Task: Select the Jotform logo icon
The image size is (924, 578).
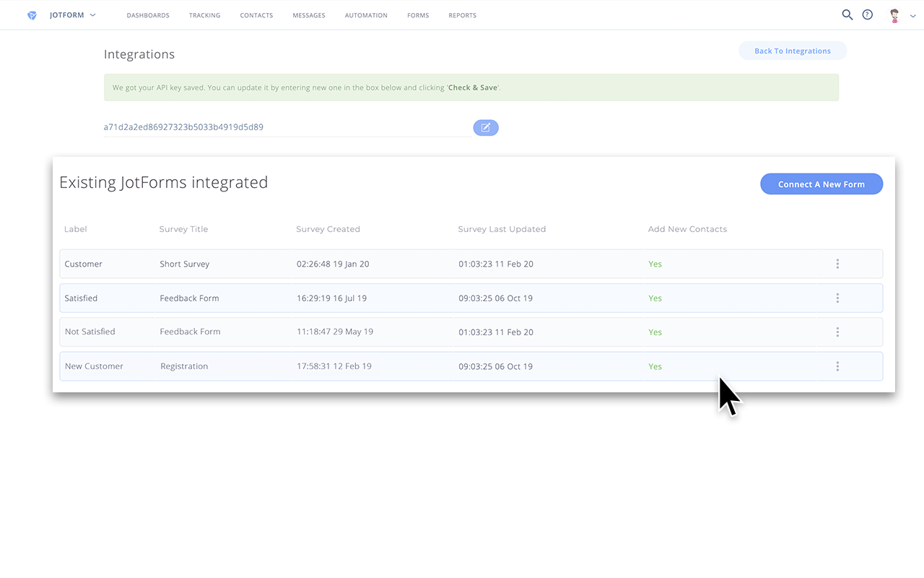Action: [30, 14]
